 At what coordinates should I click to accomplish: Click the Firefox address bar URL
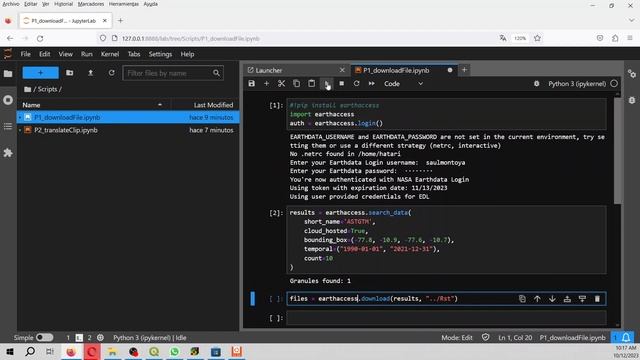point(191,38)
